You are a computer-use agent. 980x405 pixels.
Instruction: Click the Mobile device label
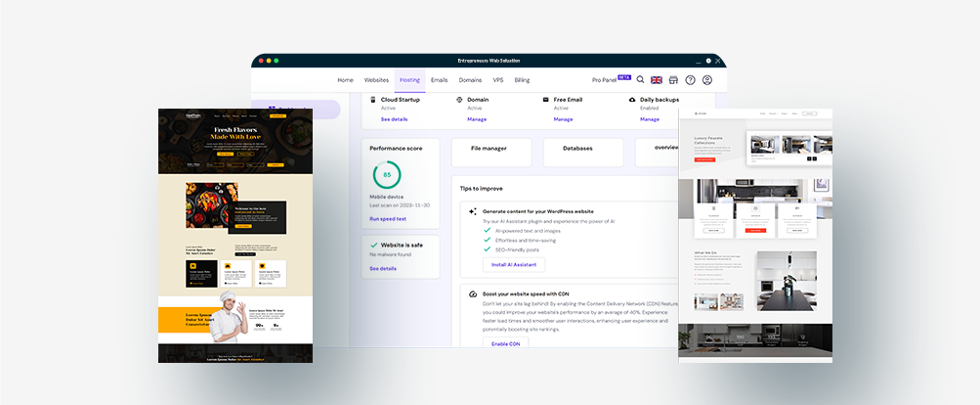coord(387,197)
